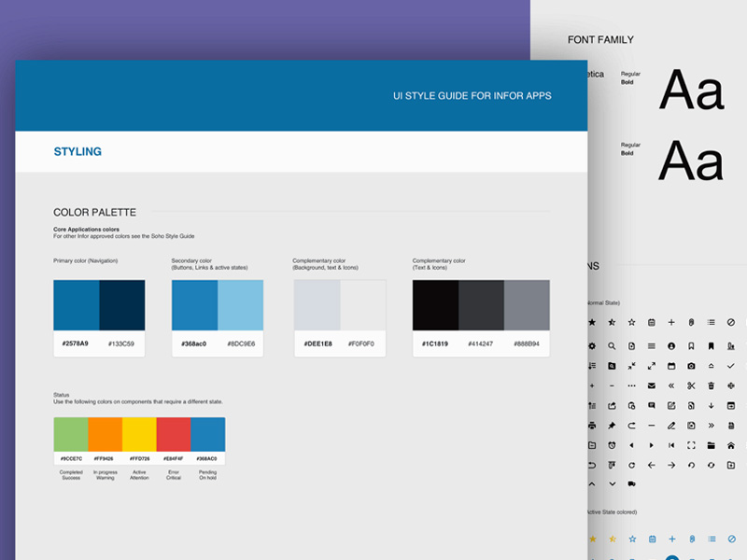Select the light sky blue secondary swatch
Image resolution: width=747 pixels, height=560 pixels.
coord(241,305)
